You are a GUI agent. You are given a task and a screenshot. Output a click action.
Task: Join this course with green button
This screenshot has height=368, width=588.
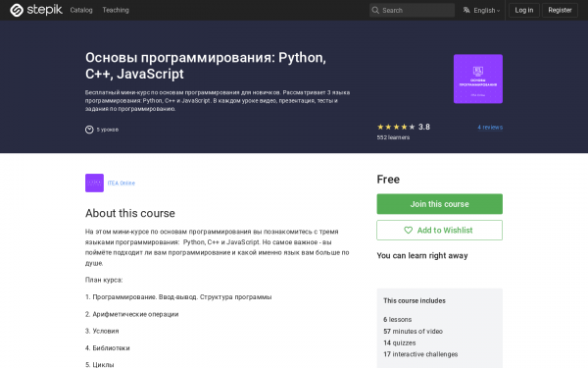[439, 204]
